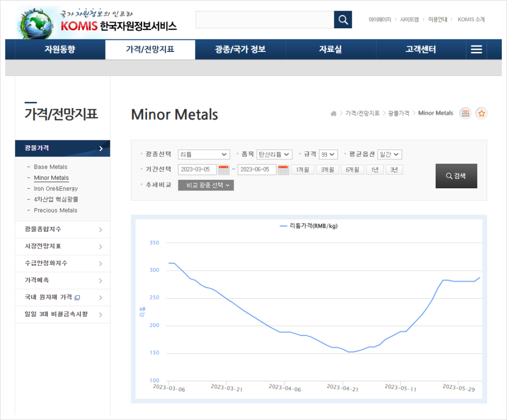Open 4차산업 핵심광물 sidebar link
This screenshot has width=507, height=420.
point(56,199)
